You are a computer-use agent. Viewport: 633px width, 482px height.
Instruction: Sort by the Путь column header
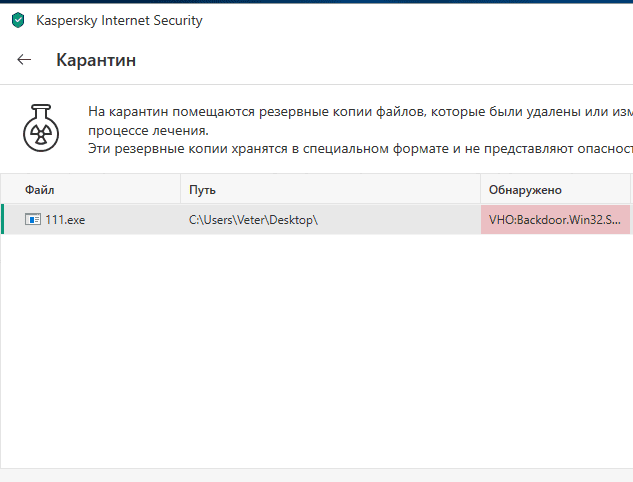point(202,189)
